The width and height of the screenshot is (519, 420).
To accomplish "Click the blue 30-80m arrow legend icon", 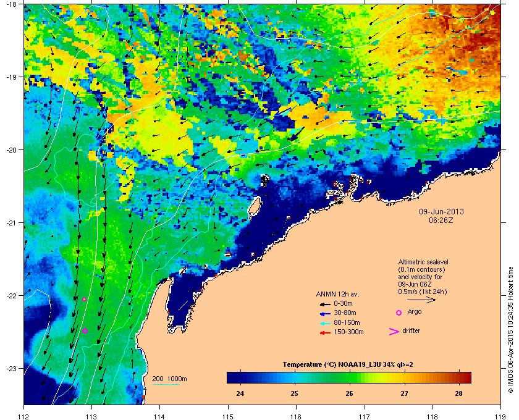I will (x=325, y=313).
